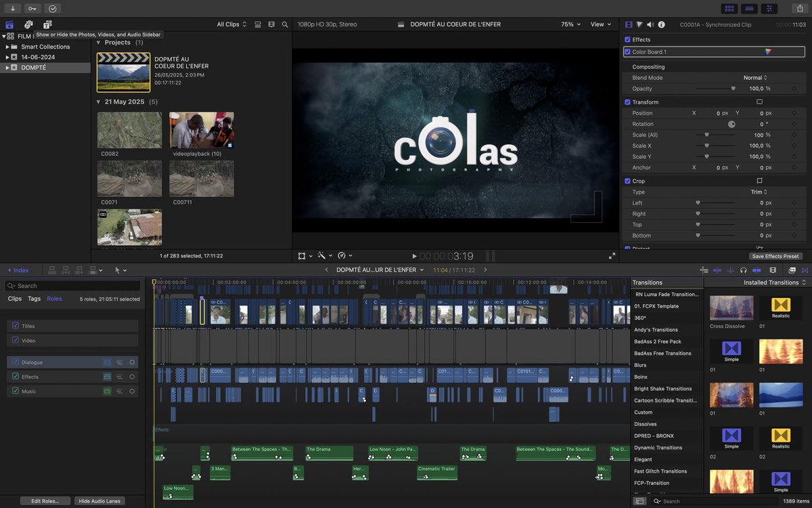Show or hide the Browser button

[x=729, y=8]
